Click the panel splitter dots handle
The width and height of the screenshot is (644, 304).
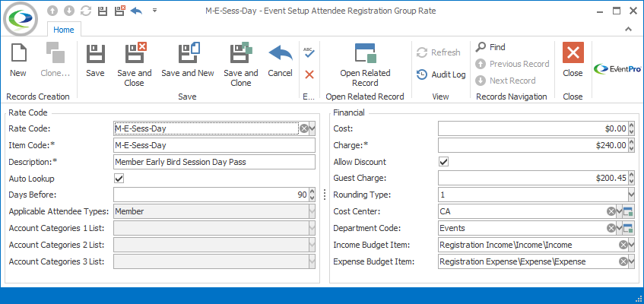(x=325, y=195)
